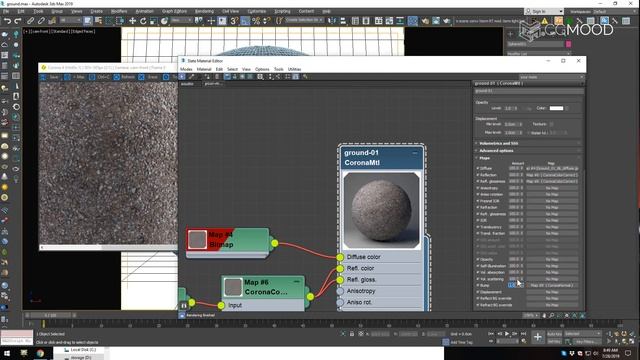Viewport: 640px width, 360px height.
Task: Click the ground-01 material sphere preview thumbnail
Action: 382,211
